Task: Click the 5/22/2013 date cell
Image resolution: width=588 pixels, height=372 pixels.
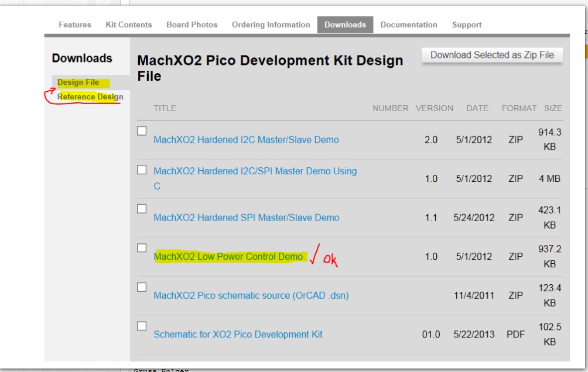Action: click(474, 335)
